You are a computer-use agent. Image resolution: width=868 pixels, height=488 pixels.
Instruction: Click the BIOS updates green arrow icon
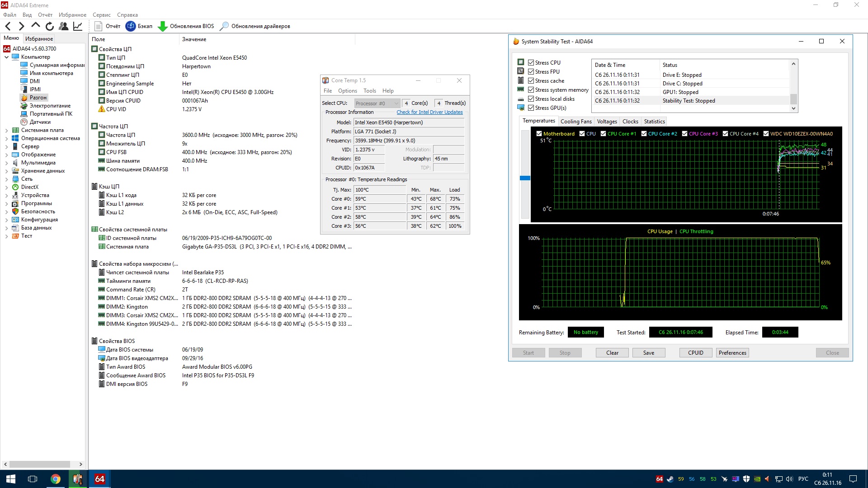pos(163,26)
